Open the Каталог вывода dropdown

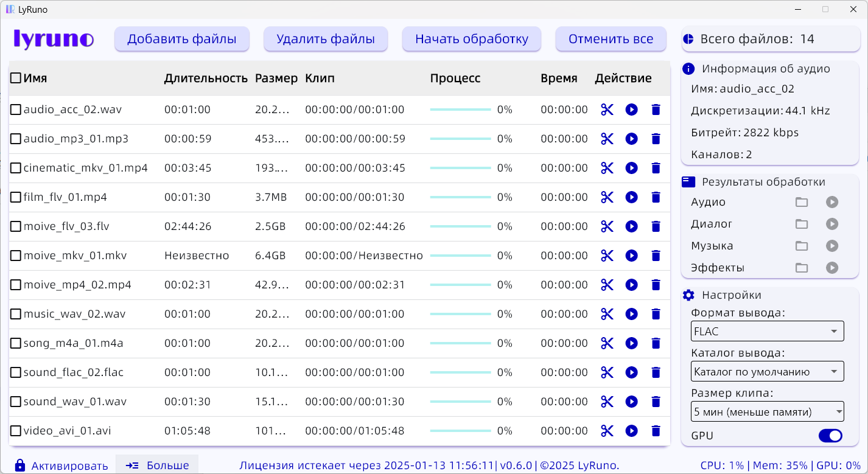pyautogui.click(x=767, y=371)
